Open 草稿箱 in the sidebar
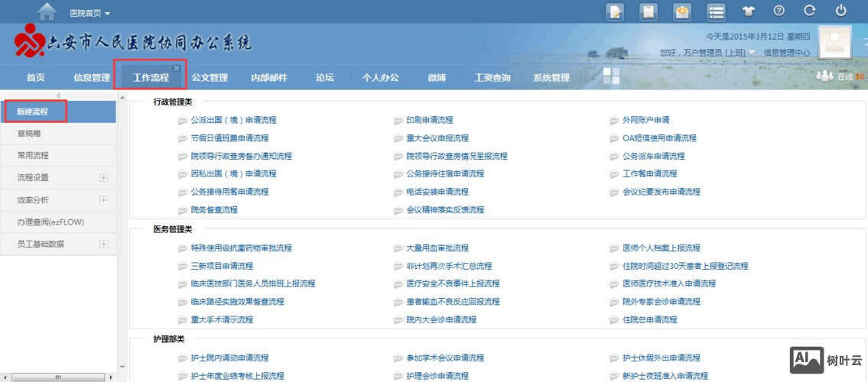868x382 pixels. coord(58,134)
